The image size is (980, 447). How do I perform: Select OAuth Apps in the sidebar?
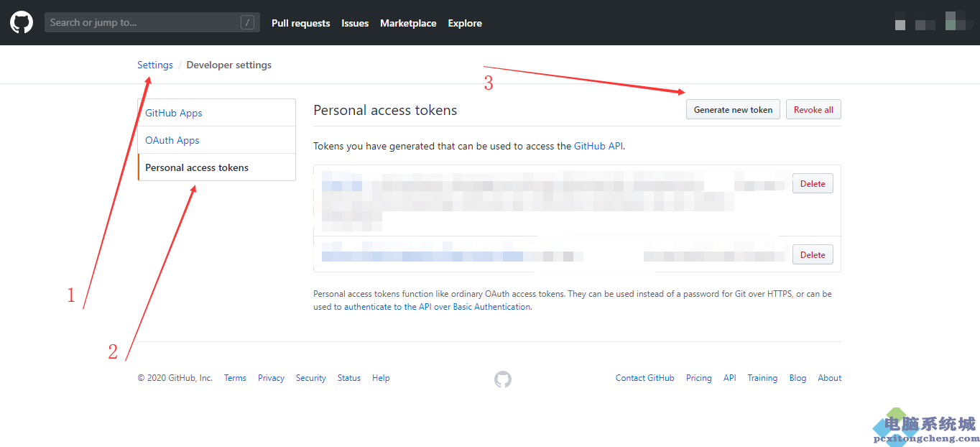point(217,140)
